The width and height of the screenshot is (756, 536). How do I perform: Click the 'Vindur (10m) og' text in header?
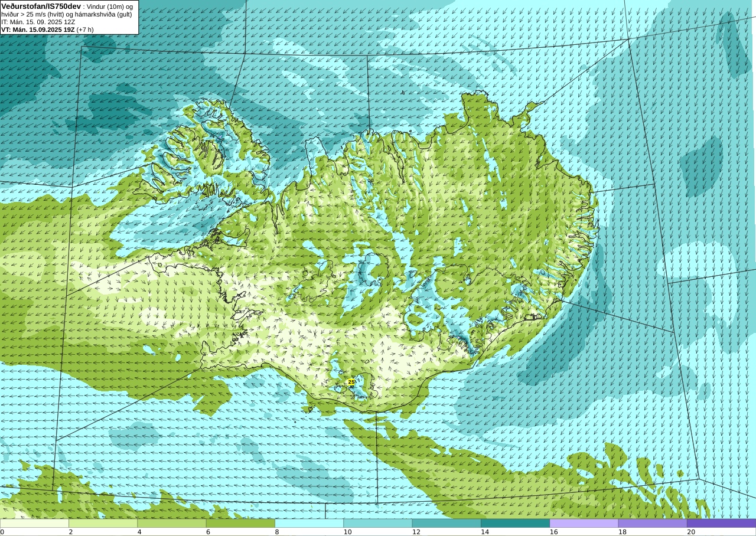[110, 6]
